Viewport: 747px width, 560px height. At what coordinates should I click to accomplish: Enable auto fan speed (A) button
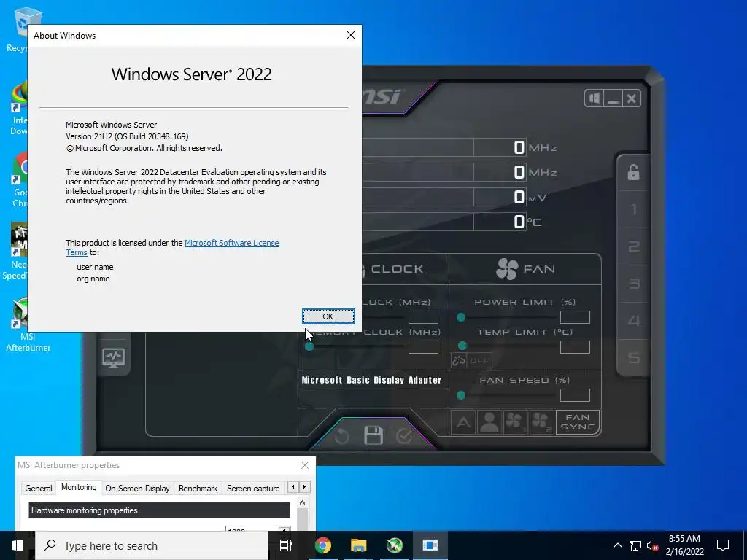point(463,422)
